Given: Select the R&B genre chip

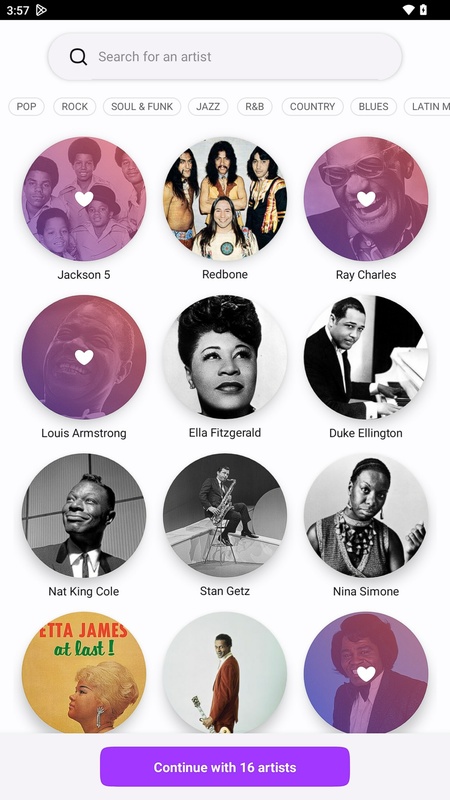Looking at the screenshot, I should tap(255, 107).
